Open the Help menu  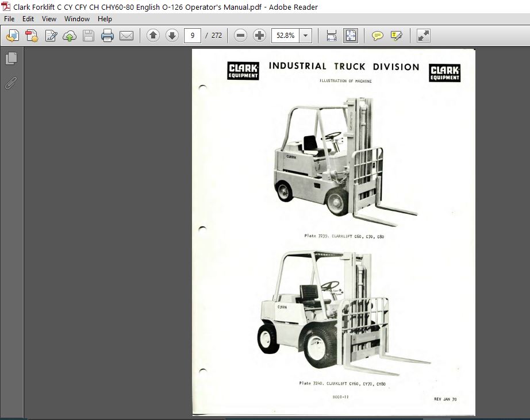(x=105, y=19)
